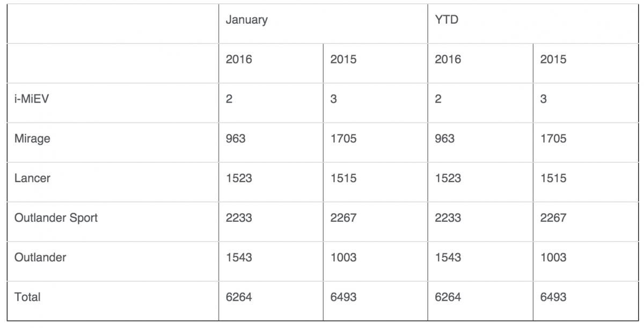Click the 2016 subheader under January
644x328 pixels.
(239, 60)
